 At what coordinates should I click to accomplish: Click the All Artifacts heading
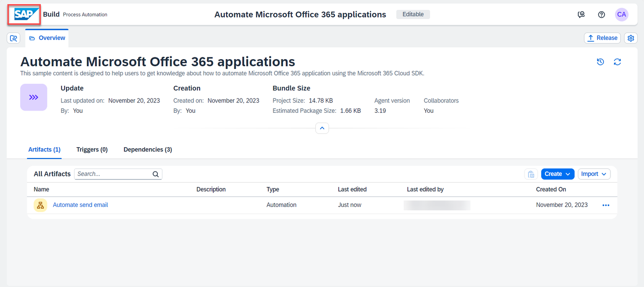(x=52, y=174)
